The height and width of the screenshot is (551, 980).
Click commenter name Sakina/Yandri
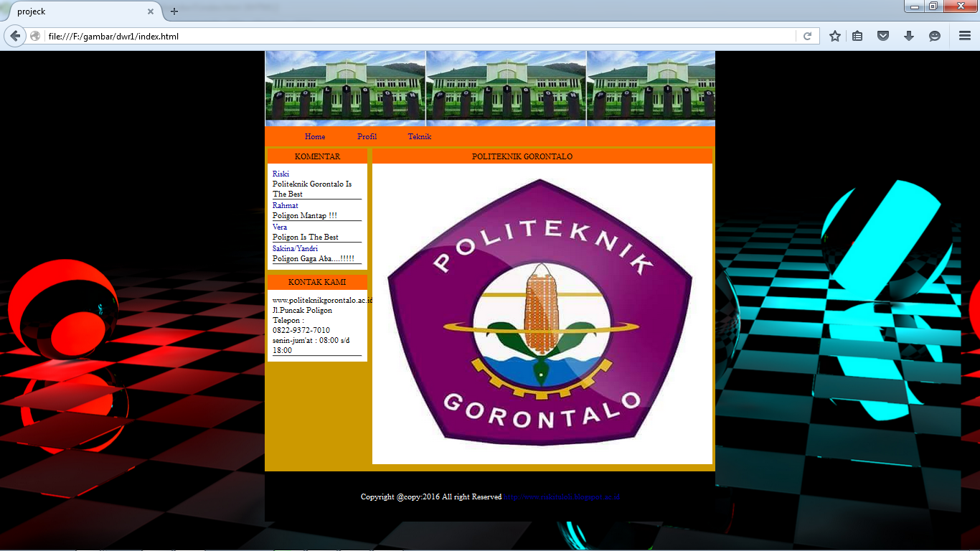pos(295,248)
